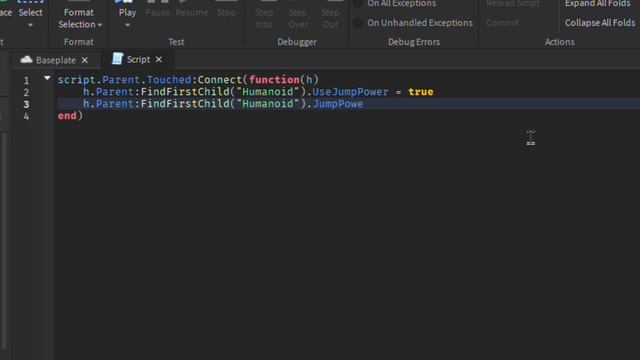The width and height of the screenshot is (640, 360).
Task: Click the function keyword in line 1
Action: (274, 80)
